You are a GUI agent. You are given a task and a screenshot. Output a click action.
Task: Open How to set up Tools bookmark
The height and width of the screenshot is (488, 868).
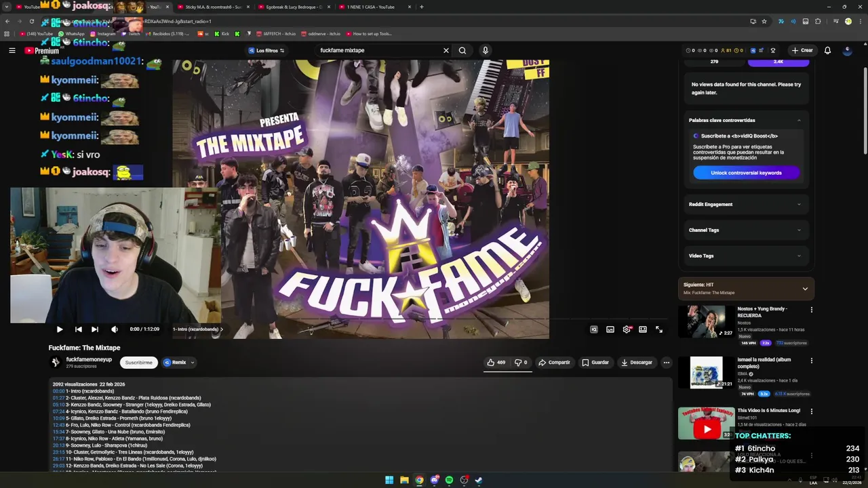[369, 33]
